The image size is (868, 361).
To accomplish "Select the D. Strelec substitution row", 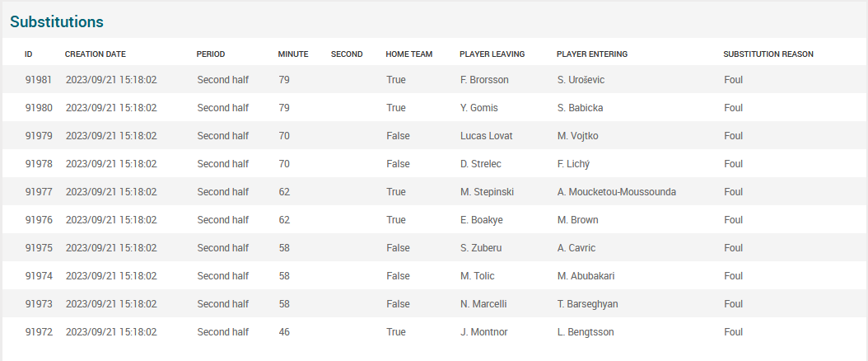I will point(481,164).
